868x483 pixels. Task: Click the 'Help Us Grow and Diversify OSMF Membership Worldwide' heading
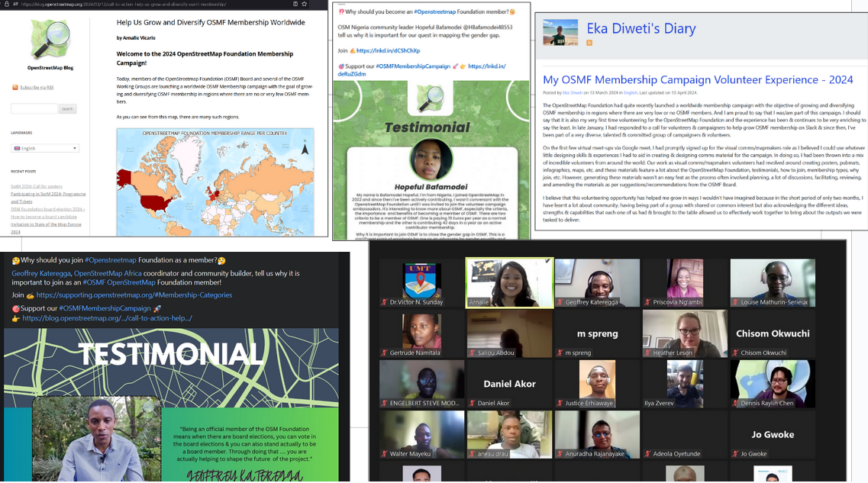pyautogui.click(x=211, y=22)
